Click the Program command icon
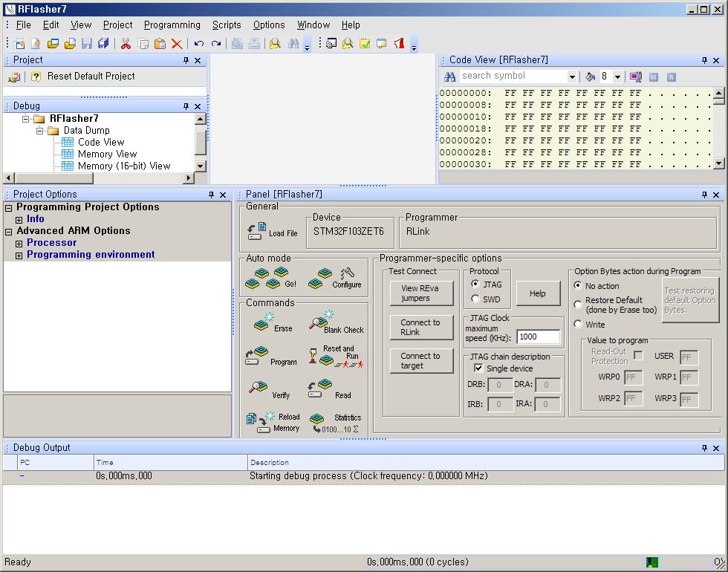This screenshot has height=572, width=728. [x=257, y=357]
